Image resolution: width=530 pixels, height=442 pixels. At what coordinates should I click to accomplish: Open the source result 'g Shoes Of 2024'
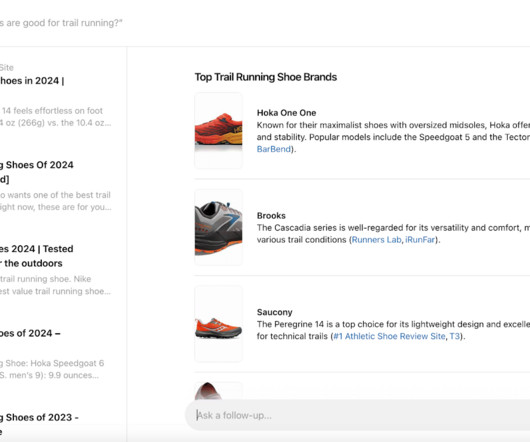37,165
